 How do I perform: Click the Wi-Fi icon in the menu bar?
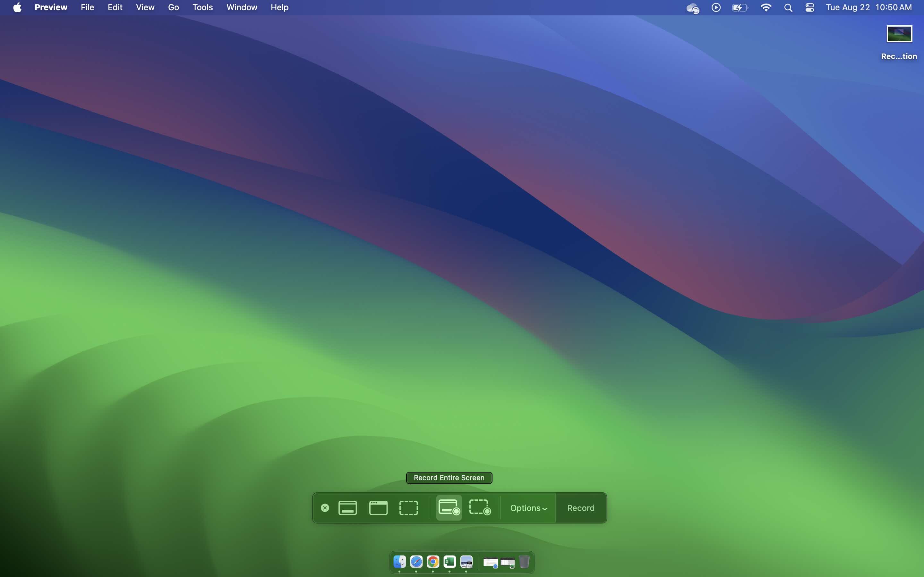(x=766, y=7)
